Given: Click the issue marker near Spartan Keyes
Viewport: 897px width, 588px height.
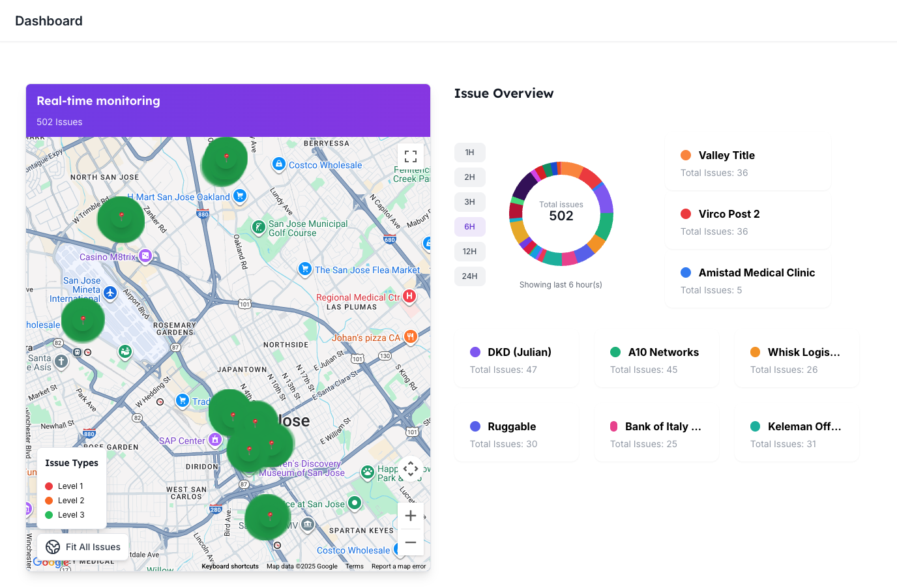Looking at the screenshot, I should point(269,517).
